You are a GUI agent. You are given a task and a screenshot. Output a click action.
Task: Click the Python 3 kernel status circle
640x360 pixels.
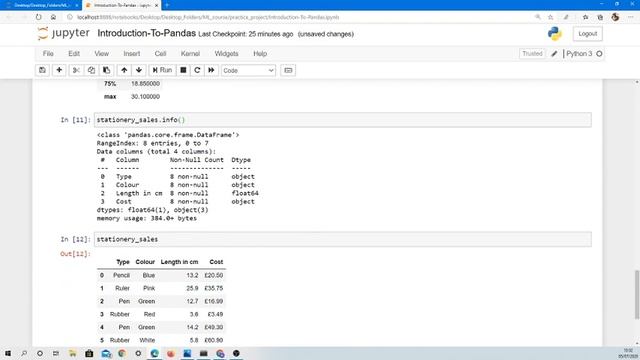pyautogui.click(x=600, y=53)
